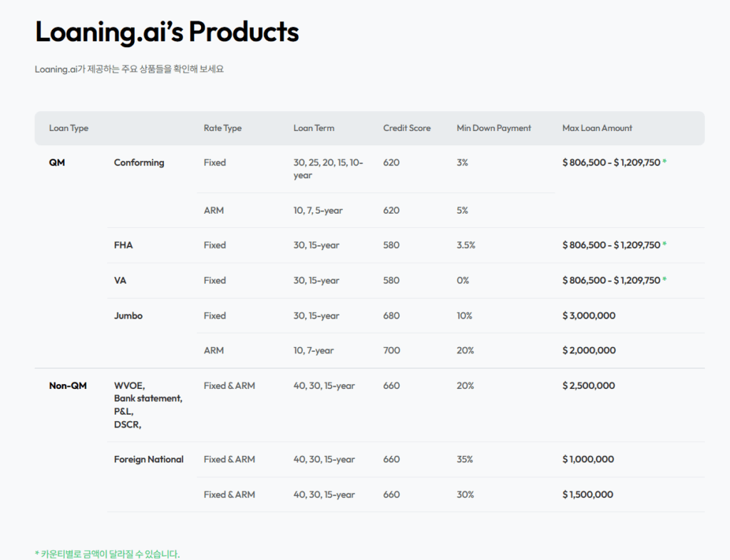Click the "10, 7, 5-year" loan term
The width and height of the screenshot is (730, 560).
click(318, 211)
